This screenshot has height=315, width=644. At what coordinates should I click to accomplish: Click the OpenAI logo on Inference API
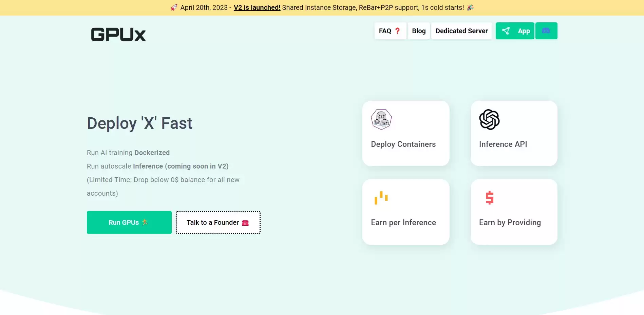[x=489, y=119]
